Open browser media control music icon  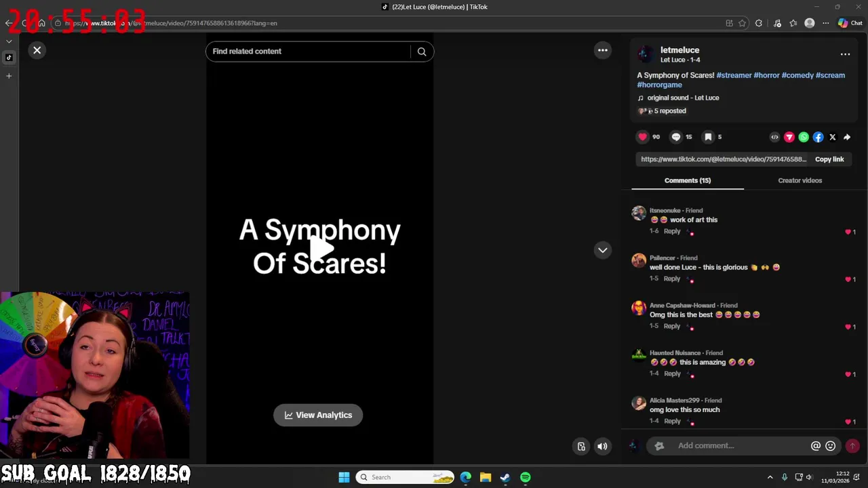pos(777,23)
